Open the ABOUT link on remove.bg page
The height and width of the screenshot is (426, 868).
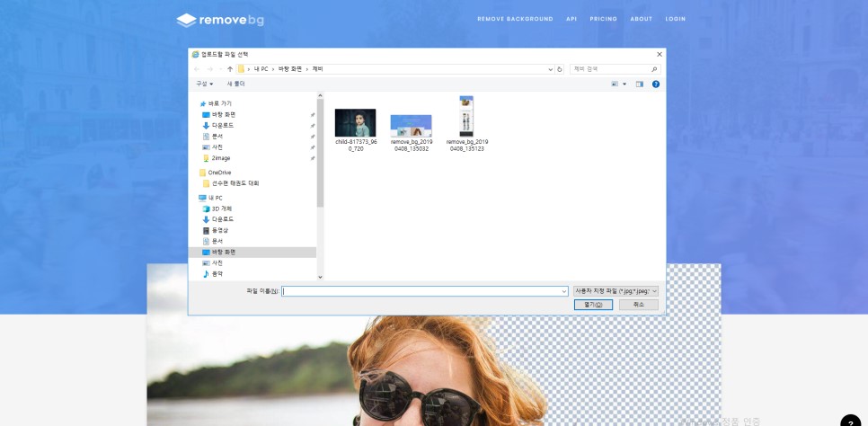tap(641, 19)
